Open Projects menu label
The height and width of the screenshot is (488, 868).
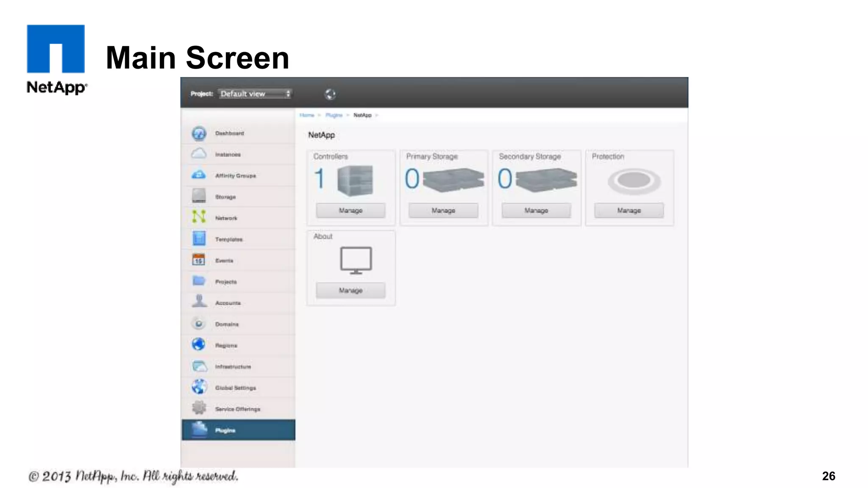(226, 282)
